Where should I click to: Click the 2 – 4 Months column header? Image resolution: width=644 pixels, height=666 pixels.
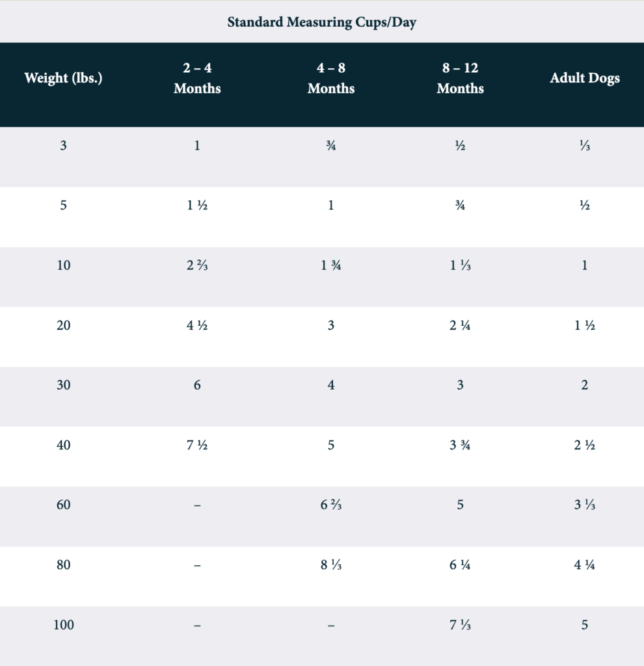(197, 79)
